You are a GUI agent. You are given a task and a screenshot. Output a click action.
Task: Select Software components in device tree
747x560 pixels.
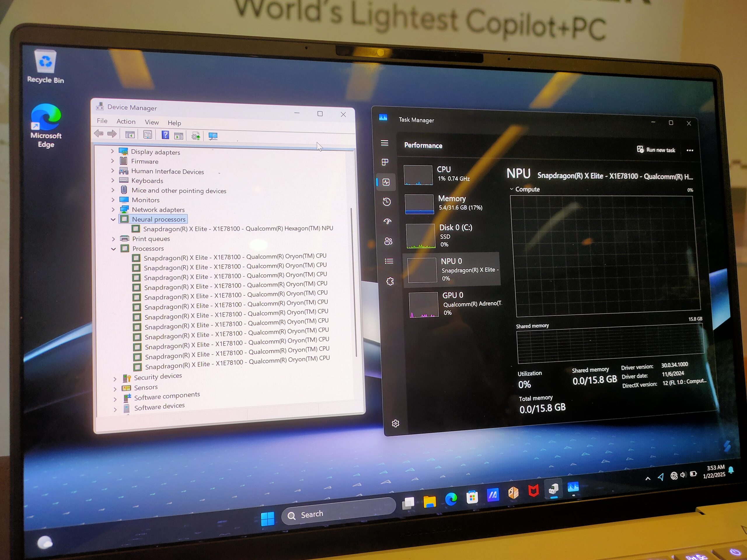tap(161, 396)
